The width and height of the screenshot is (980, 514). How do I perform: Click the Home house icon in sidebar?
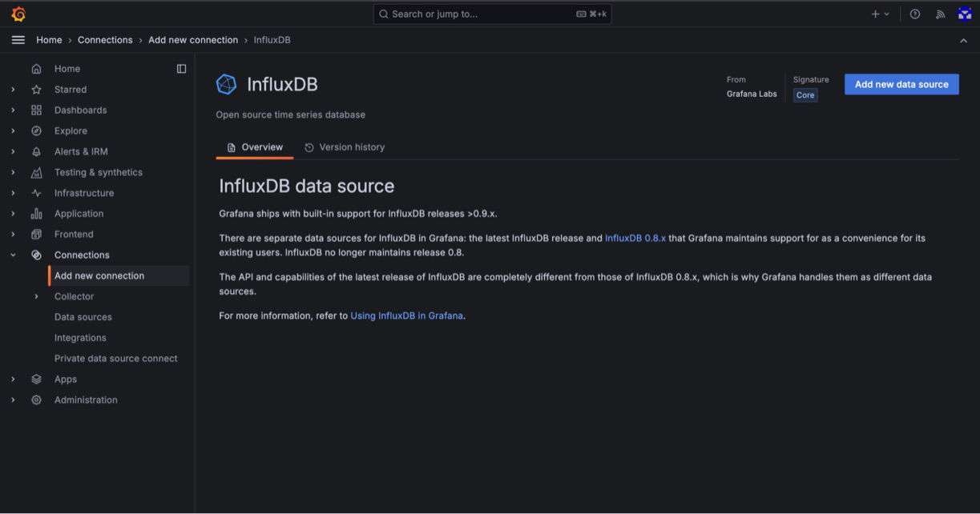tap(36, 69)
